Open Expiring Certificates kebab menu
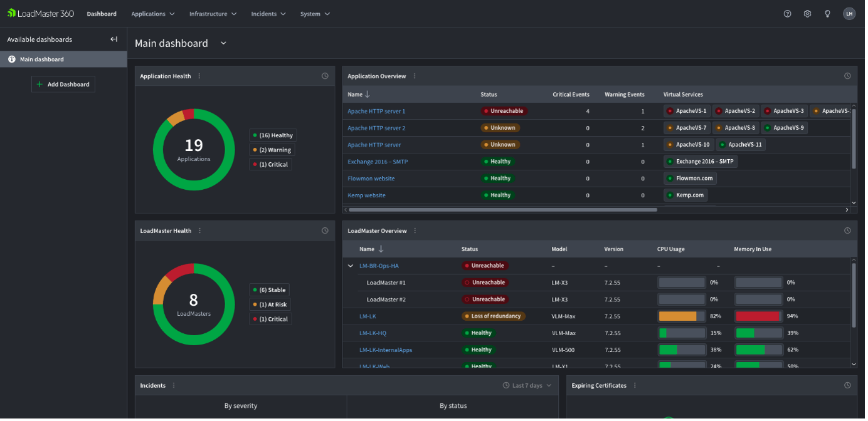This screenshot has height=421, width=868. [x=637, y=387]
